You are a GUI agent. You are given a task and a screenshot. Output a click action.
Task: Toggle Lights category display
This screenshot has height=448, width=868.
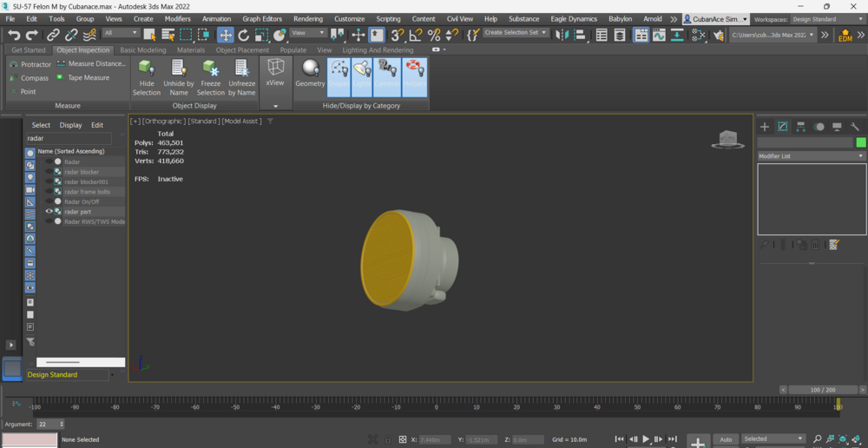click(x=363, y=76)
